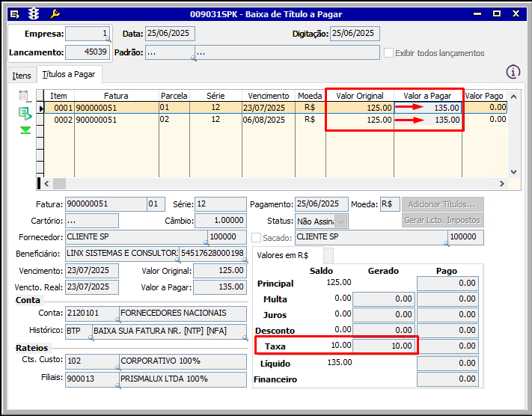Click the Taxa Gerado value field
Viewport: 532px width, 416px height.
tap(383, 346)
